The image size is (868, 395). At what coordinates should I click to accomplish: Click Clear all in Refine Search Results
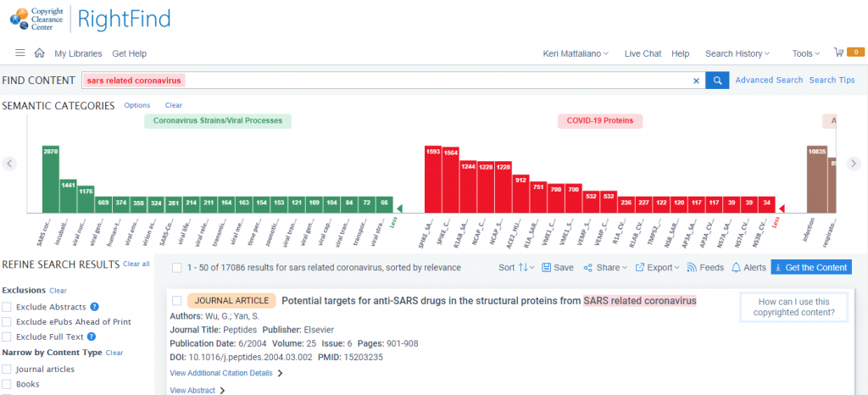coord(136,264)
